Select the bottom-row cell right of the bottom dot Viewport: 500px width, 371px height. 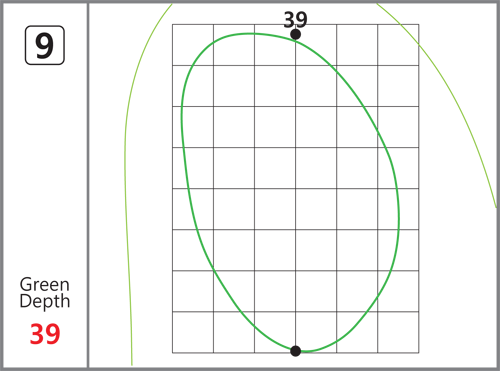click(316, 332)
